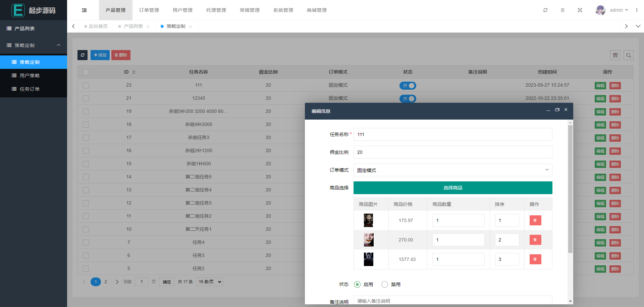The height and width of the screenshot is (307, 644).
Task: Click the table search magnifier icon
Action: point(629,55)
